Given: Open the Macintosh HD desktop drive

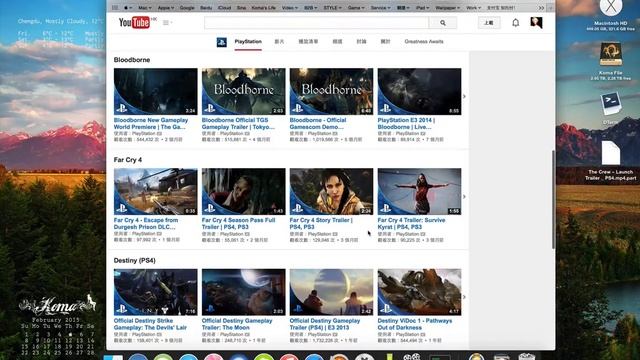Looking at the screenshot, I should [611, 7].
